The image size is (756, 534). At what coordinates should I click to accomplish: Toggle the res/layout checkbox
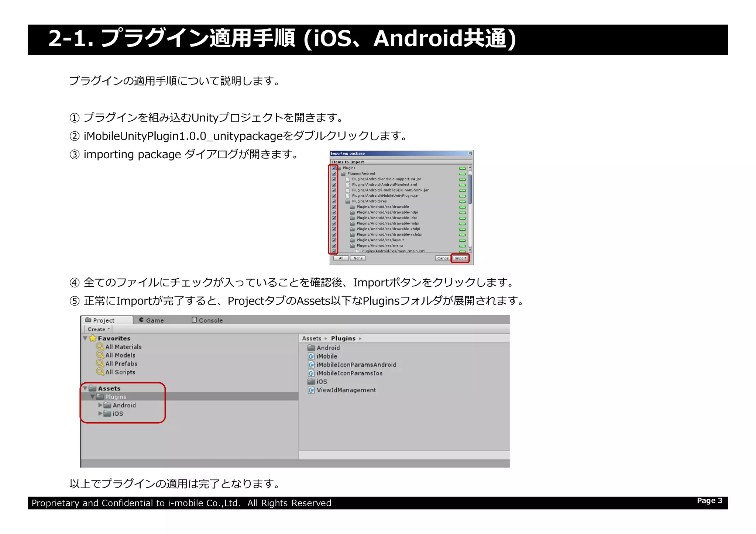click(x=334, y=240)
